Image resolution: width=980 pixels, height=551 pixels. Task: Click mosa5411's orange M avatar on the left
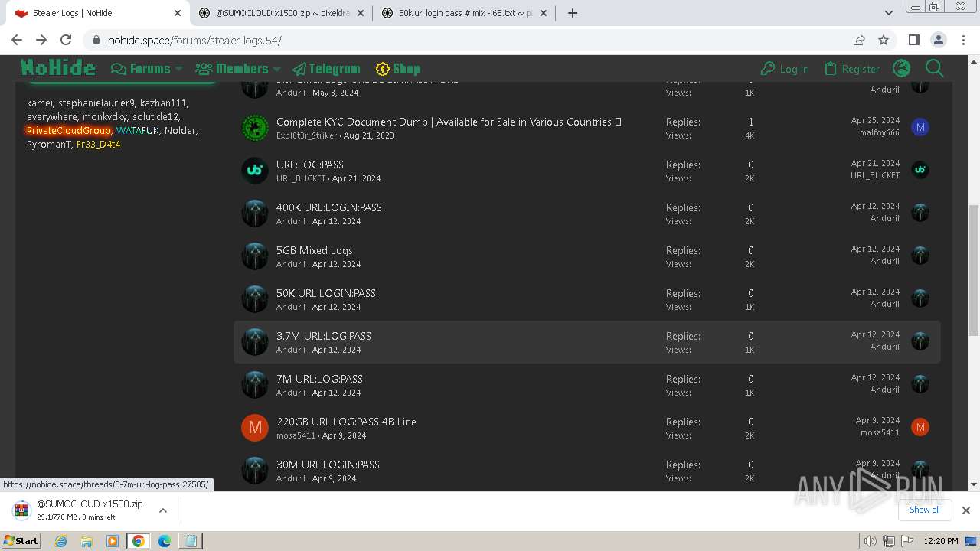pos(255,427)
